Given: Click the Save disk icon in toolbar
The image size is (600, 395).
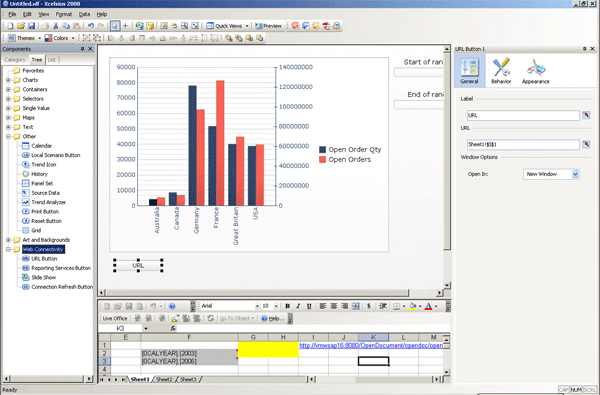Looking at the screenshot, I should (x=32, y=26).
